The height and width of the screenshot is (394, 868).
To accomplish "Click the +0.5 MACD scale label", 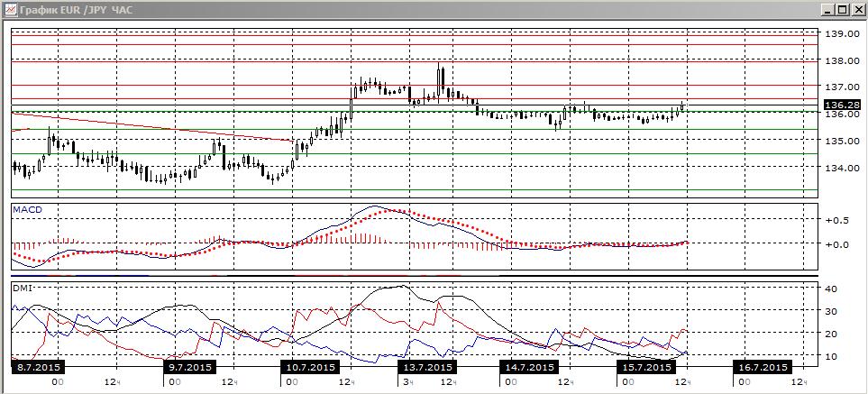I will click(837, 220).
